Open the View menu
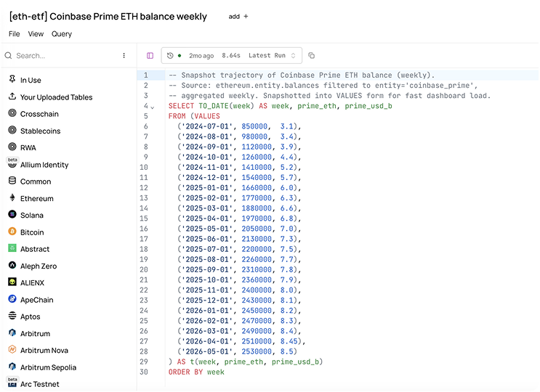Screen dimensions: 540x392 pos(36,33)
